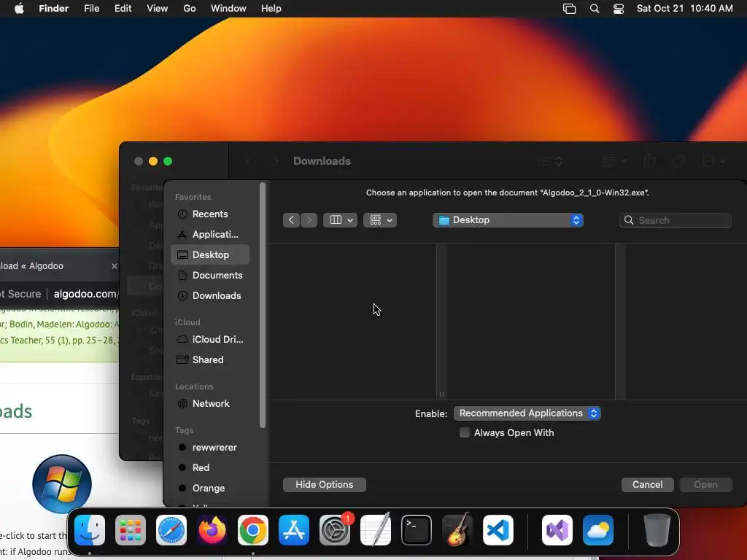Click the Open button
The image size is (747, 560).
[705, 484]
